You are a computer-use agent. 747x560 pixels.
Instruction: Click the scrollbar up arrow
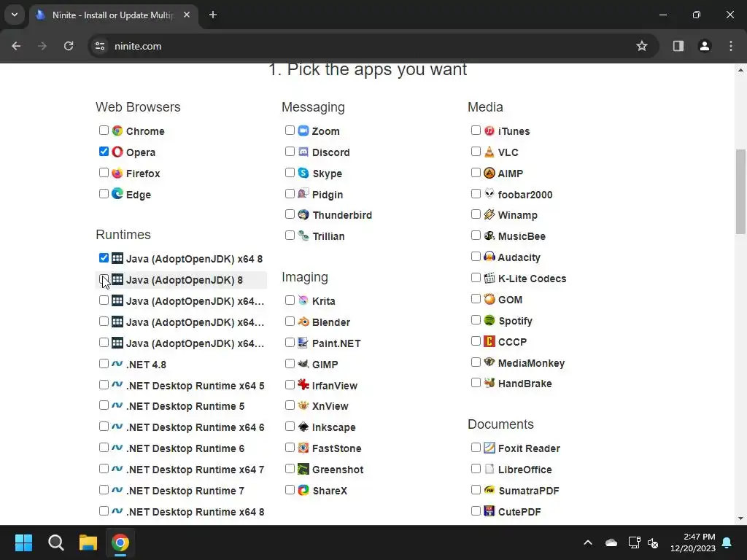[740, 70]
